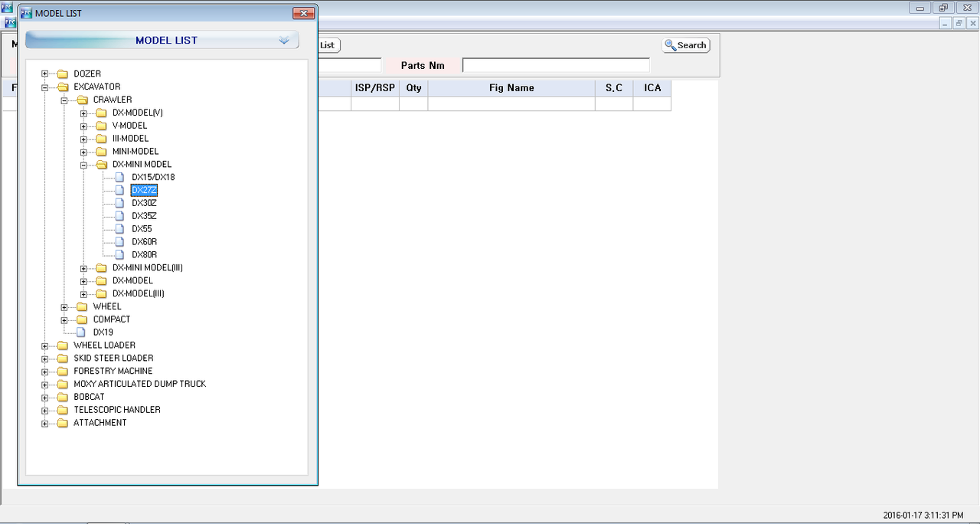Viewport: 980px width, 524px height.
Task: Click the EXCAVATOR open folder icon
Action: 62,87
